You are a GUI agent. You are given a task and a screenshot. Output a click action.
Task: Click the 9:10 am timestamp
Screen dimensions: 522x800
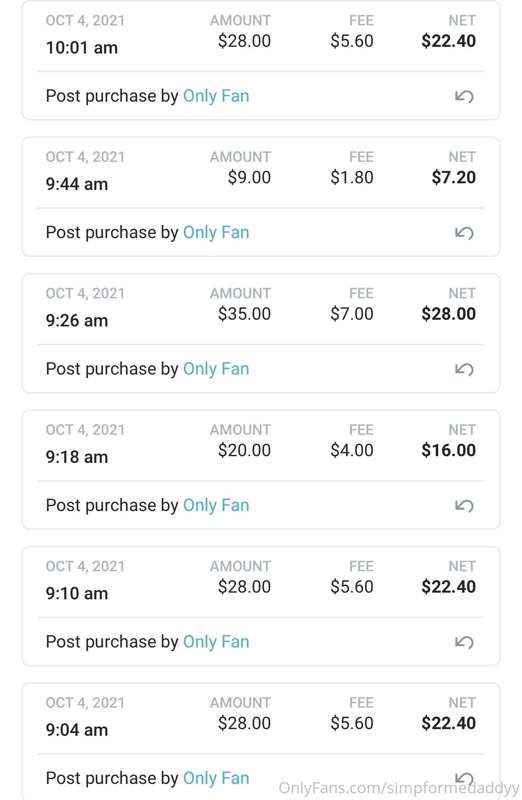[x=77, y=593]
